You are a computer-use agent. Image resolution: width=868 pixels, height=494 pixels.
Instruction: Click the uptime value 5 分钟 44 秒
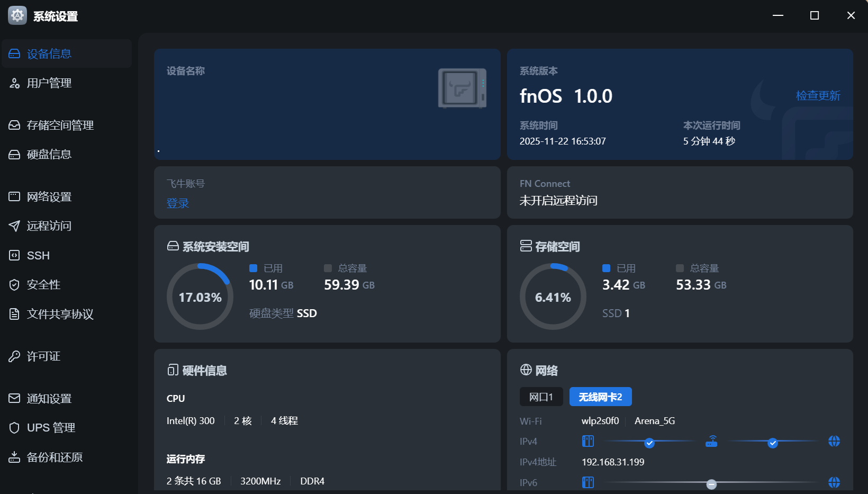(x=709, y=141)
